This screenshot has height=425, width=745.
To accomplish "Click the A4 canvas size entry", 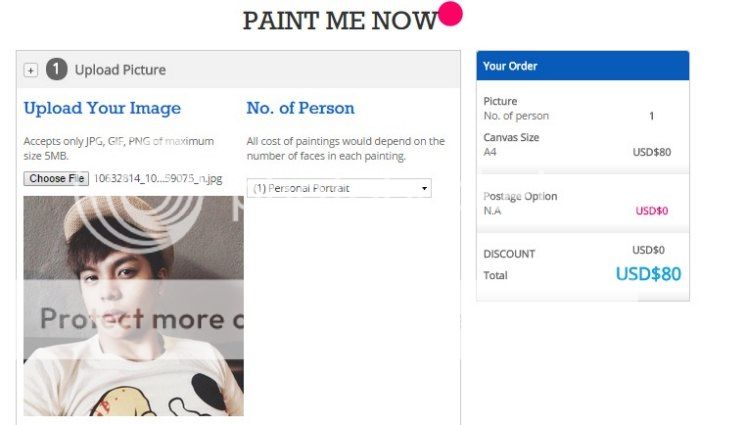I will (x=490, y=153).
